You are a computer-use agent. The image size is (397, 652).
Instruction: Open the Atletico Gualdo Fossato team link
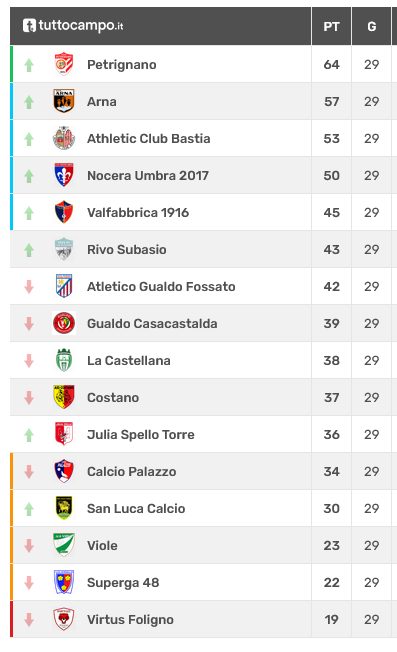tap(161, 286)
